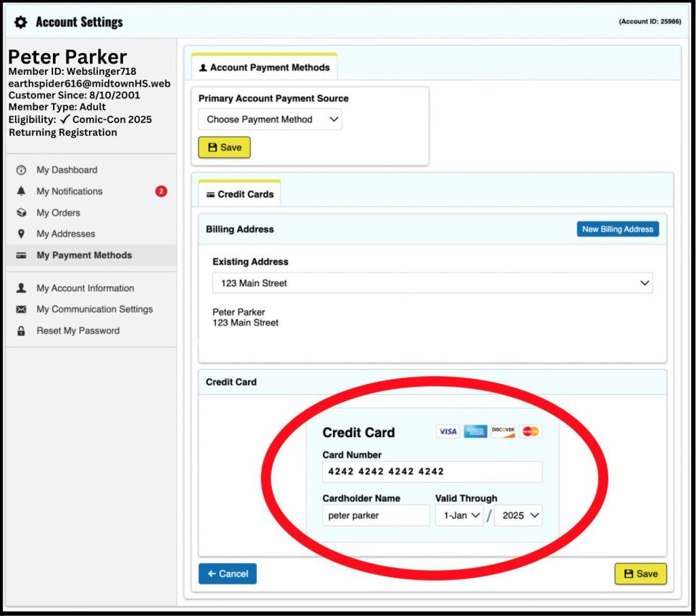Save the primary account payment source
696x616 pixels.
coord(224,148)
